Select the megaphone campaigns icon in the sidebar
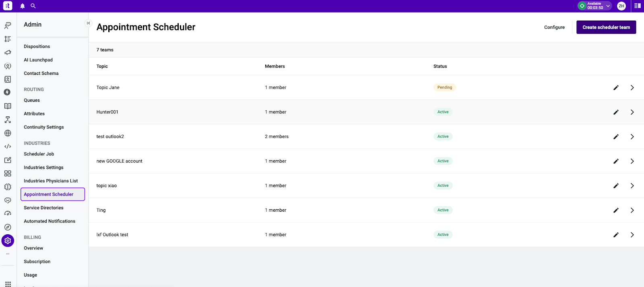 tap(8, 52)
